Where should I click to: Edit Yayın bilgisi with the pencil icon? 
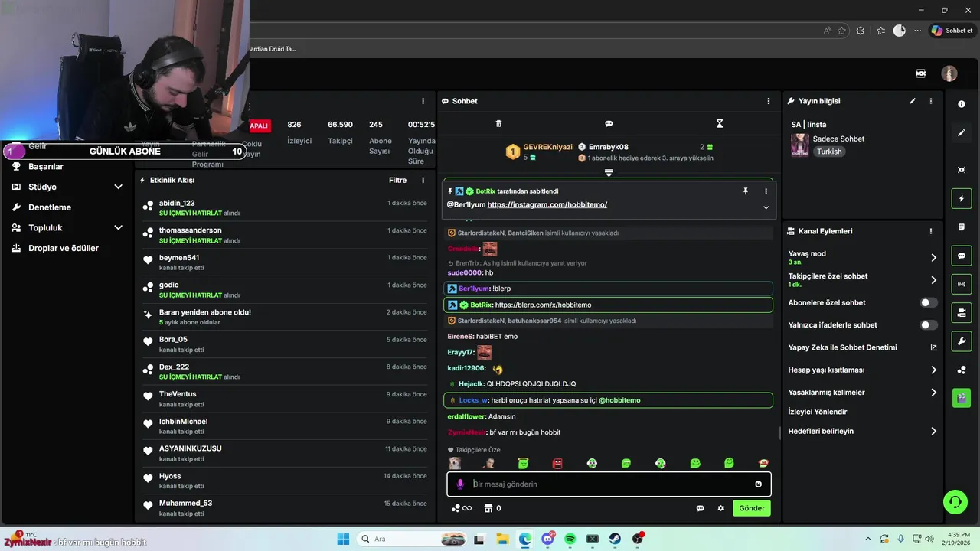click(913, 101)
